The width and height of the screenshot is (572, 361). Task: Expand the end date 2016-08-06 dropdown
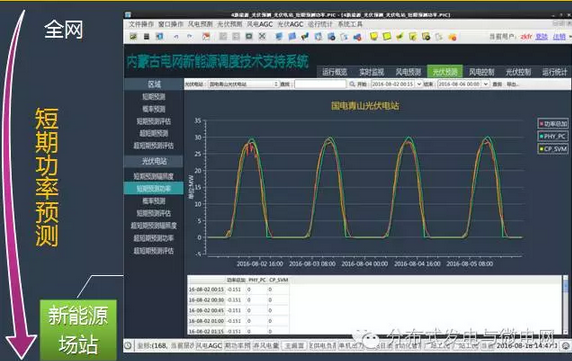pos(486,84)
